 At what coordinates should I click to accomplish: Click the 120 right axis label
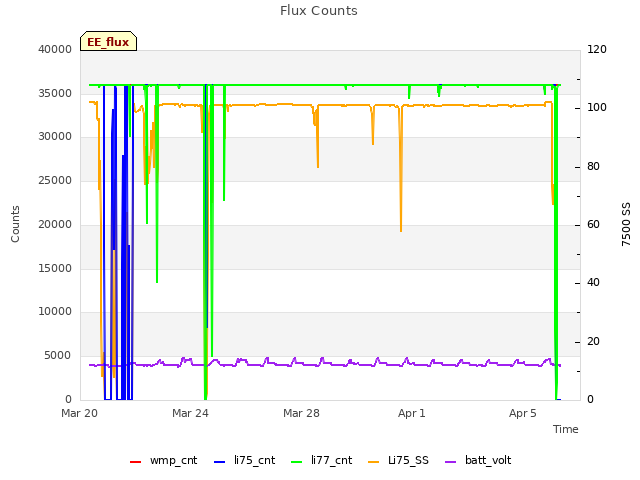tap(597, 49)
